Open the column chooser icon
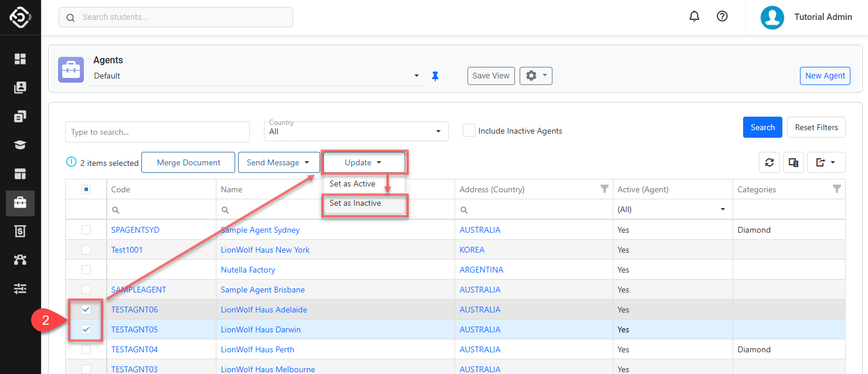Screen dimensions: 868x374 tap(794, 162)
